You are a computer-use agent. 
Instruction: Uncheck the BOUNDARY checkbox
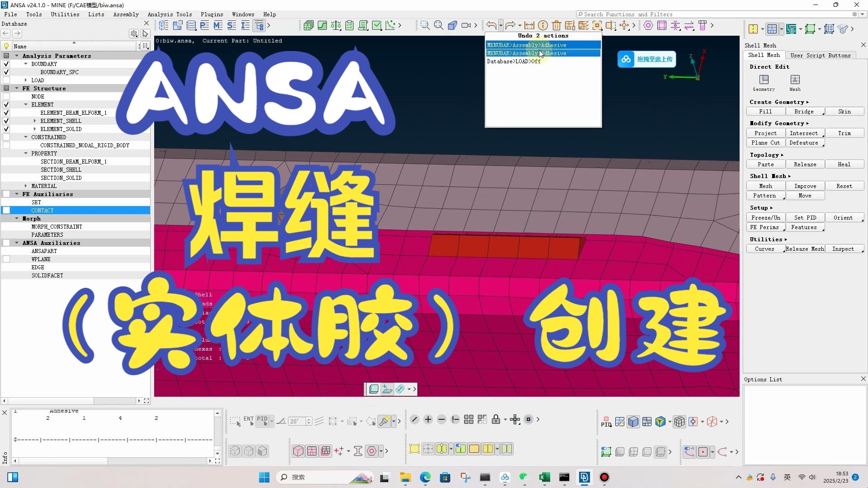6,64
